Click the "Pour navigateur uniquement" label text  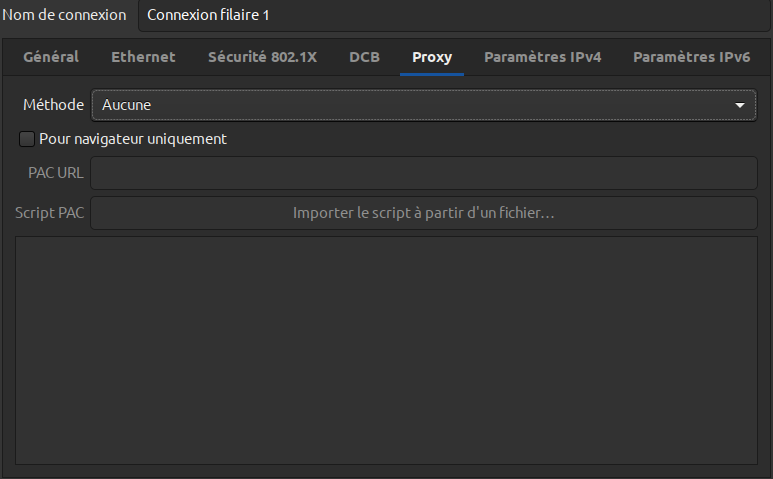coord(132,139)
